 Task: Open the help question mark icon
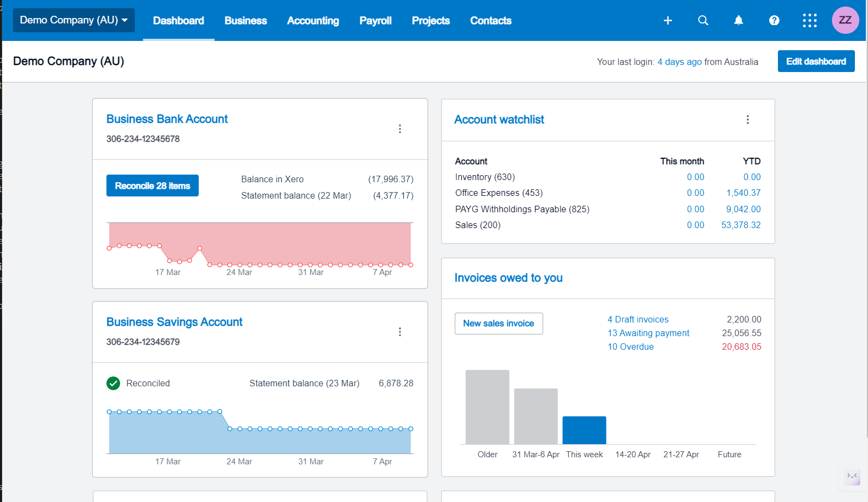(x=774, y=21)
